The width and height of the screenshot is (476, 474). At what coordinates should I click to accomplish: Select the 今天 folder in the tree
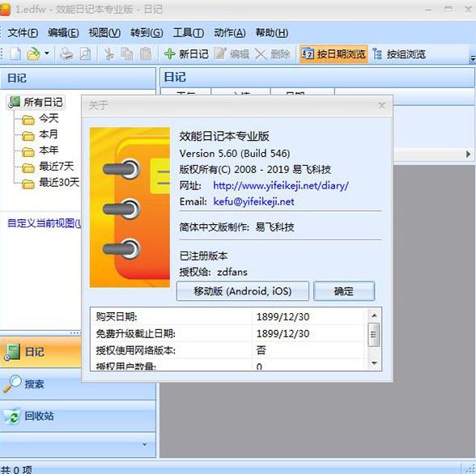(49, 118)
